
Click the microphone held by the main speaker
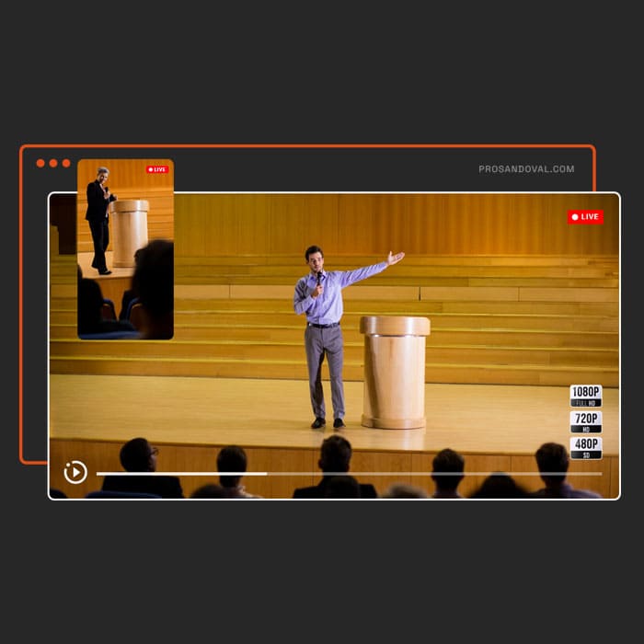[x=319, y=277]
